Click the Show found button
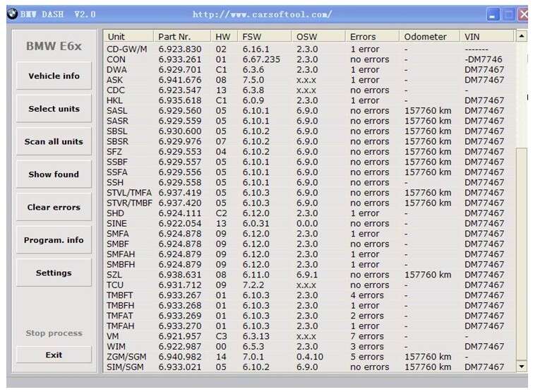 tap(54, 174)
